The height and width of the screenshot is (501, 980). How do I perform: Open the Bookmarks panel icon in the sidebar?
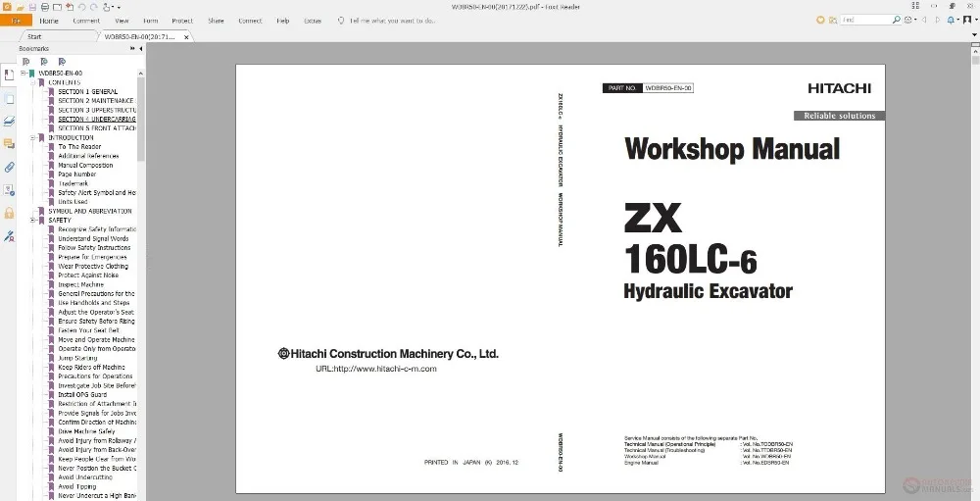9,75
